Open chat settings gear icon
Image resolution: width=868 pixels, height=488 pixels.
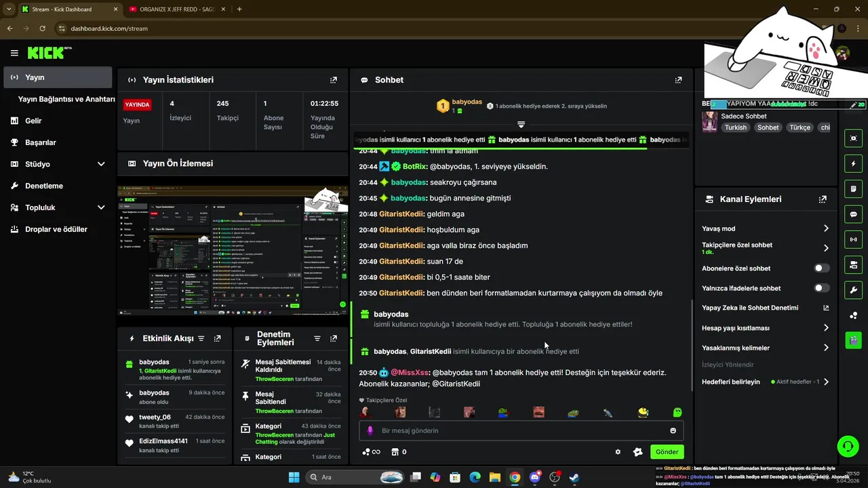point(618,452)
